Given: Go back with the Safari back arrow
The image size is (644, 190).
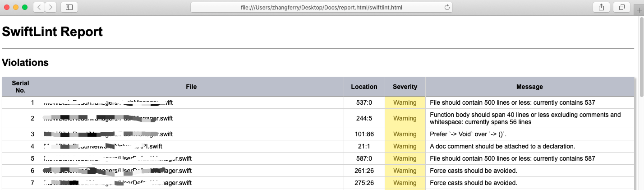Looking at the screenshot, I should [x=39, y=7].
